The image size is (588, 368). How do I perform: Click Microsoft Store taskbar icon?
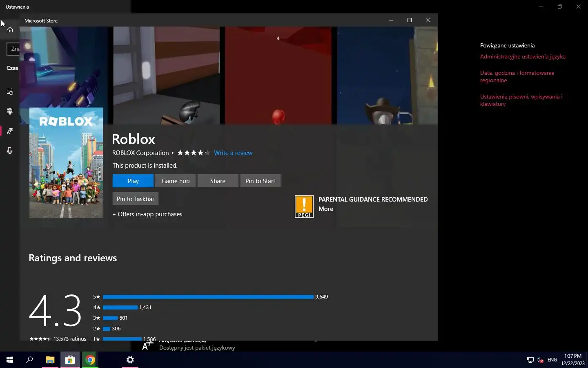pos(70,360)
